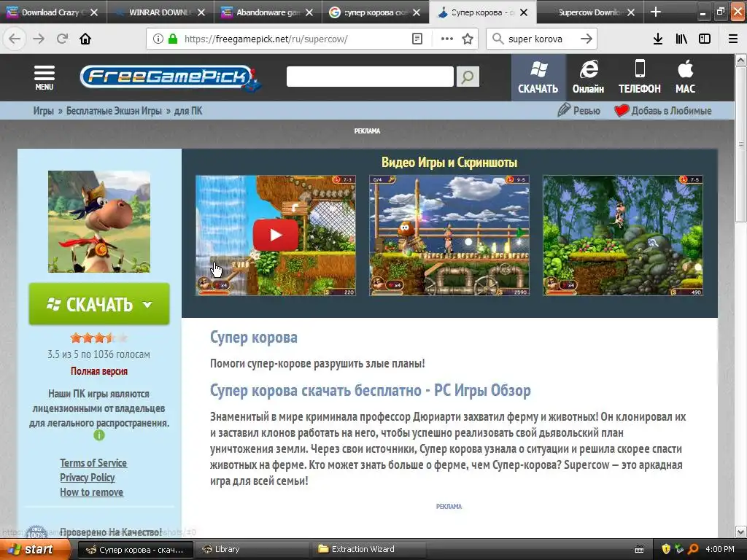Viewport: 747px width, 560px height.
Task: Click the Ревью pencil icon link
Action: [578, 111]
